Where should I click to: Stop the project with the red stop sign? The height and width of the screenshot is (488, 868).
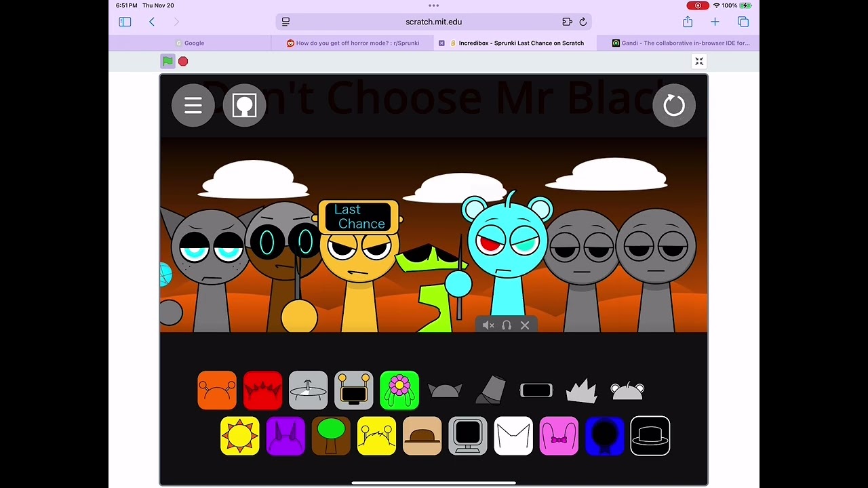[x=183, y=61]
